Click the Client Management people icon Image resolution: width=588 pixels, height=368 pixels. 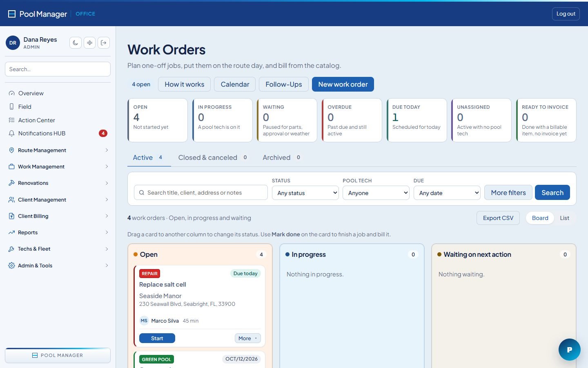[x=11, y=200]
